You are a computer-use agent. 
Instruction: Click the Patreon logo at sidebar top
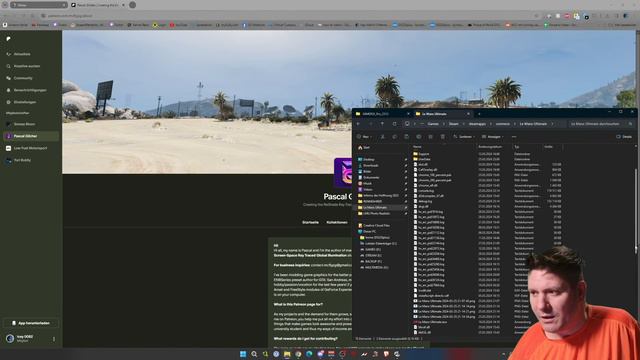(x=8, y=39)
